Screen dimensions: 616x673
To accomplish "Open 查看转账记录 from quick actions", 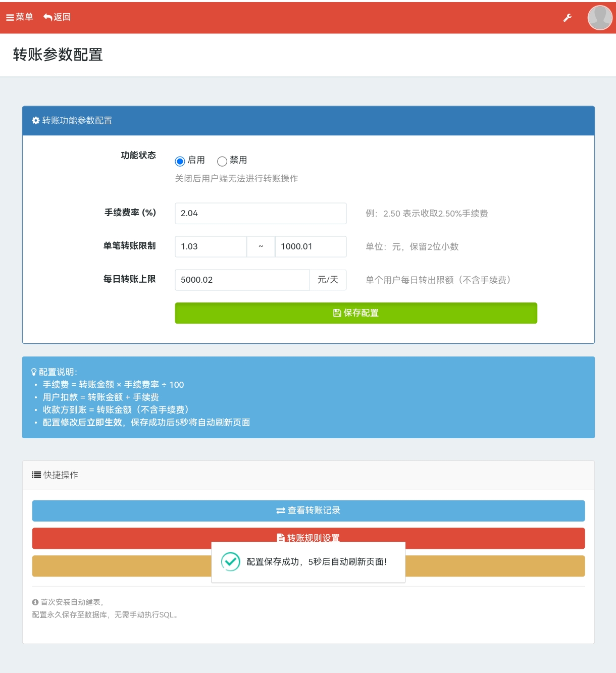I will [x=308, y=510].
